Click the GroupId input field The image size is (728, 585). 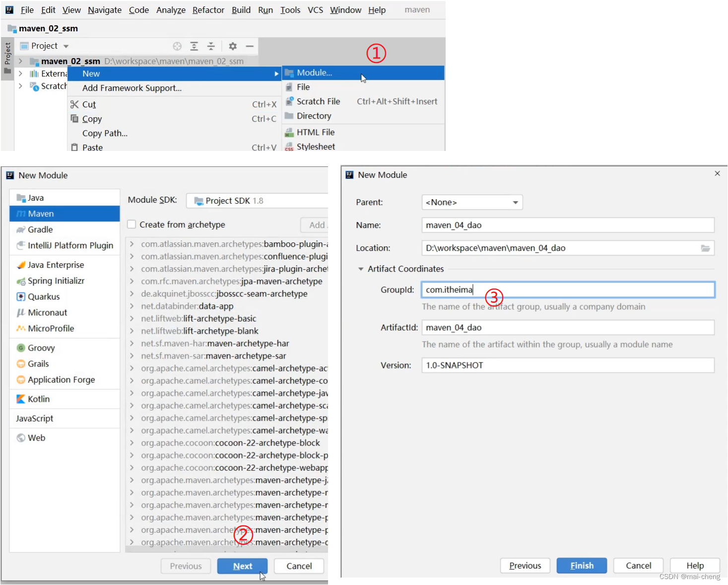tap(568, 290)
